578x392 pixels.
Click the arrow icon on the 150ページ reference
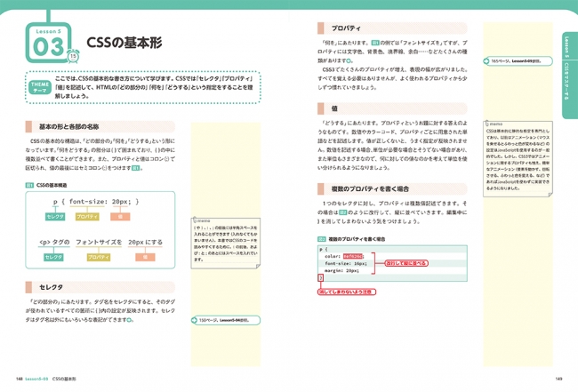coord(194,319)
